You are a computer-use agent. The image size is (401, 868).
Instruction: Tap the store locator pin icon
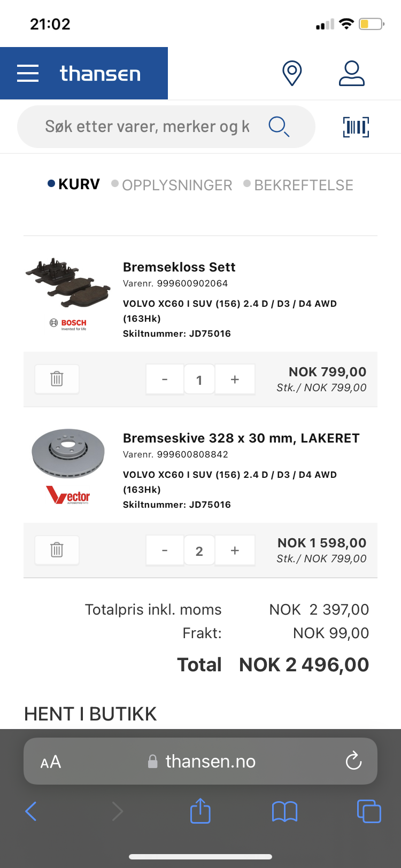[x=292, y=73]
